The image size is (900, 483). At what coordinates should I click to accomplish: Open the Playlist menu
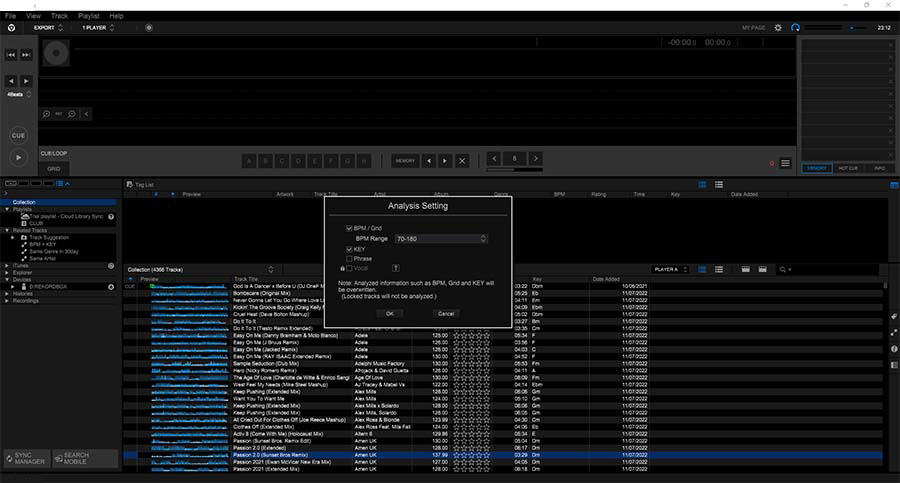tap(88, 16)
